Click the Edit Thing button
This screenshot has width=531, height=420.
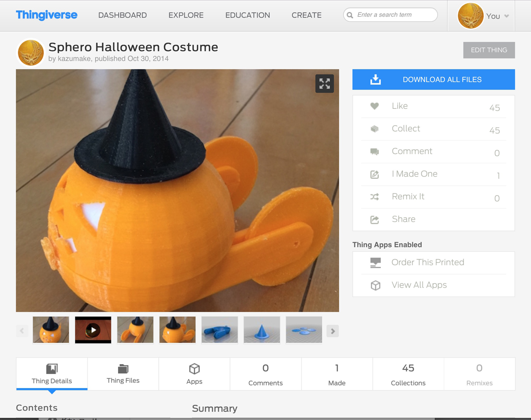coord(489,50)
